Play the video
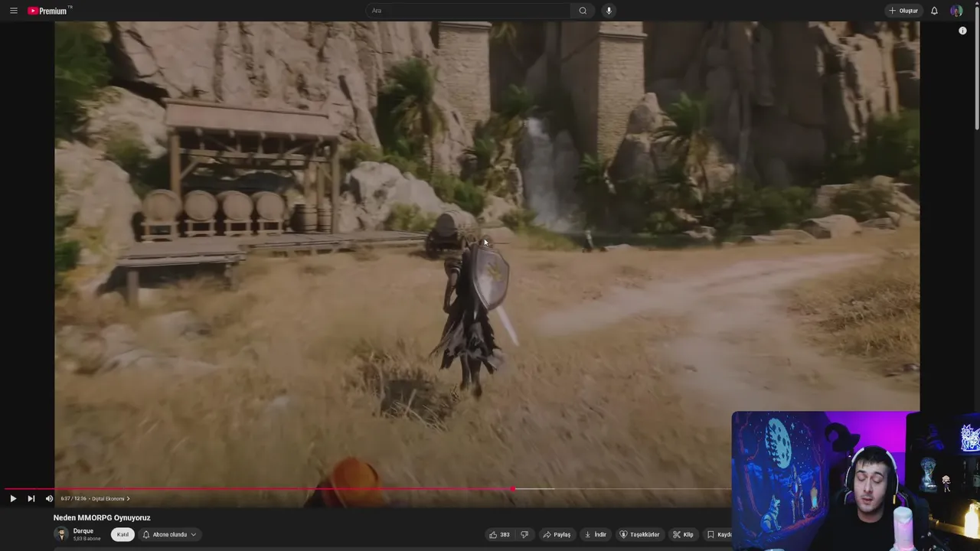This screenshot has width=980, height=551. (x=13, y=498)
